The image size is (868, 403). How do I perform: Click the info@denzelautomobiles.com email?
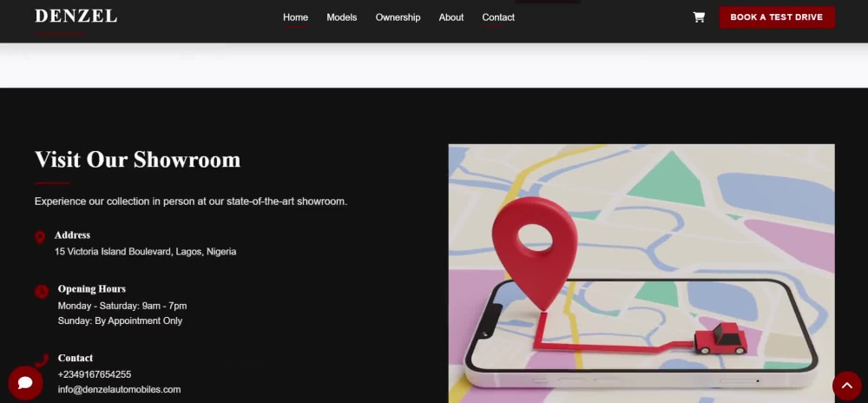[x=119, y=390]
